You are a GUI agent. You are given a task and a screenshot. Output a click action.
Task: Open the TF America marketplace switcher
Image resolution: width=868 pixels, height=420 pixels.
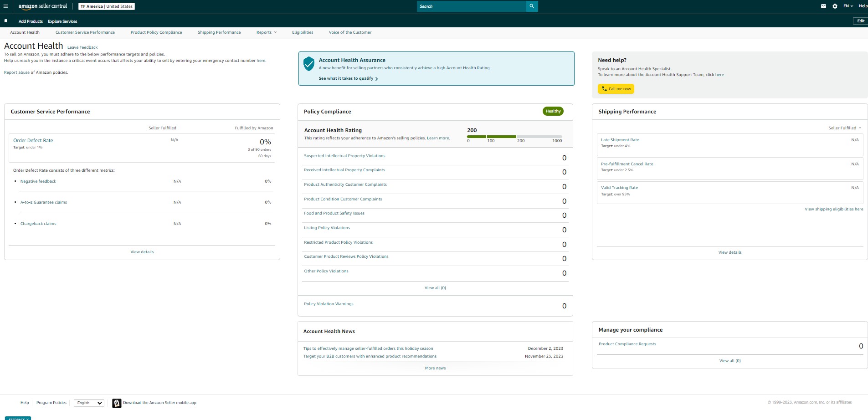(107, 6)
